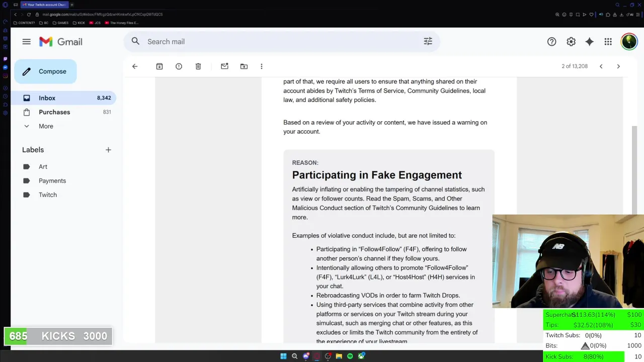Click Compose button
This screenshot has height=362, width=644.
coord(45,71)
